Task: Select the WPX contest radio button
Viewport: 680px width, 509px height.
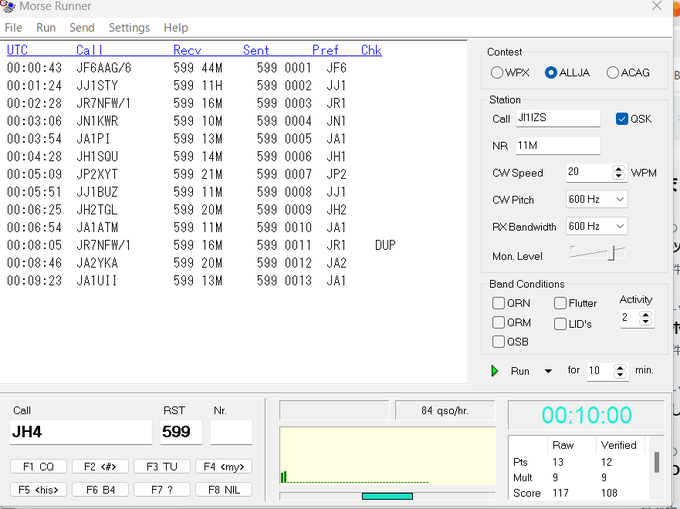Action: (x=497, y=72)
